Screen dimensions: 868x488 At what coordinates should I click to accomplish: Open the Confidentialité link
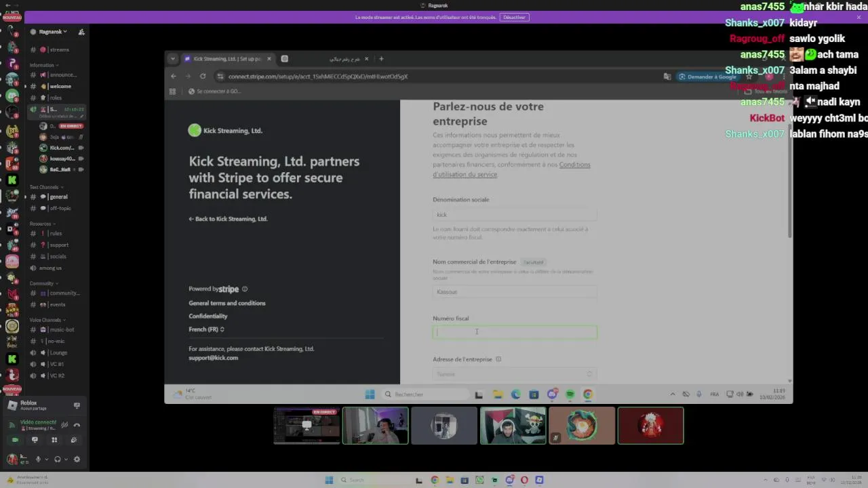point(208,316)
